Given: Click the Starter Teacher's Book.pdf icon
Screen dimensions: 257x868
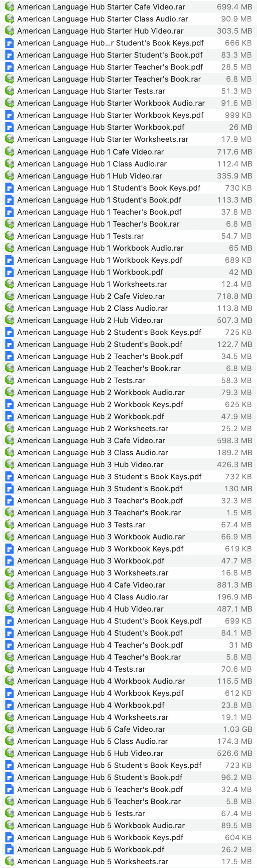Looking at the screenshot, I should tap(9, 67).
